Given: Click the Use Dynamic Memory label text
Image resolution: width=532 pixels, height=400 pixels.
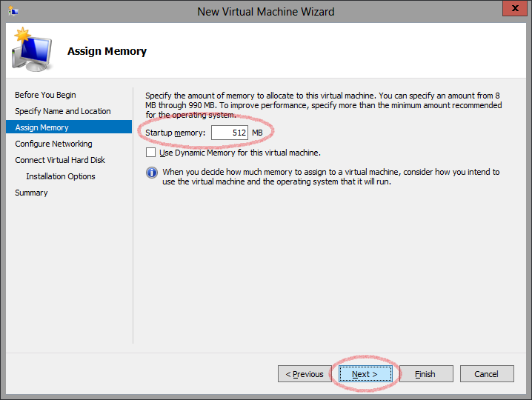Looking at the screenshot, I should pyautogui.click(x=240, y=153).
